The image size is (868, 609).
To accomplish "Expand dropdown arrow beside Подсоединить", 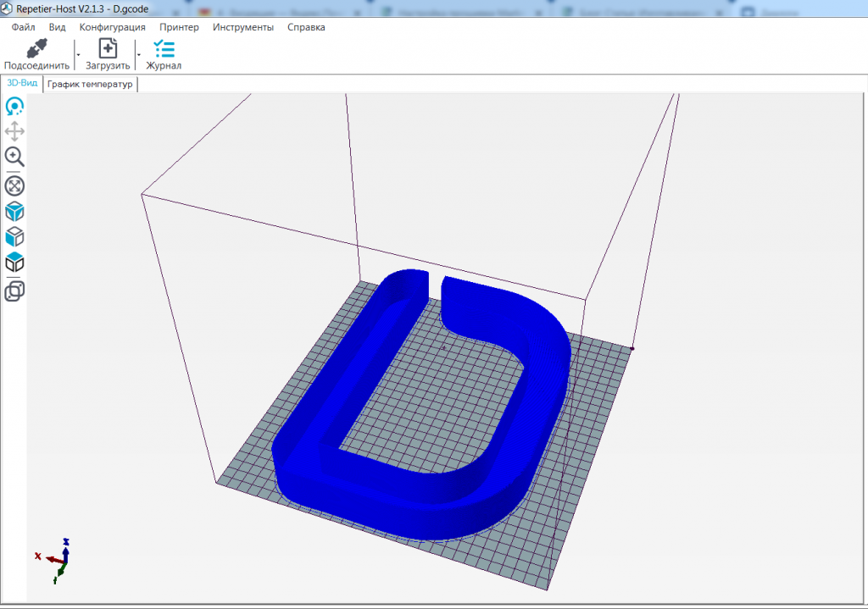I will click(78, 54).
